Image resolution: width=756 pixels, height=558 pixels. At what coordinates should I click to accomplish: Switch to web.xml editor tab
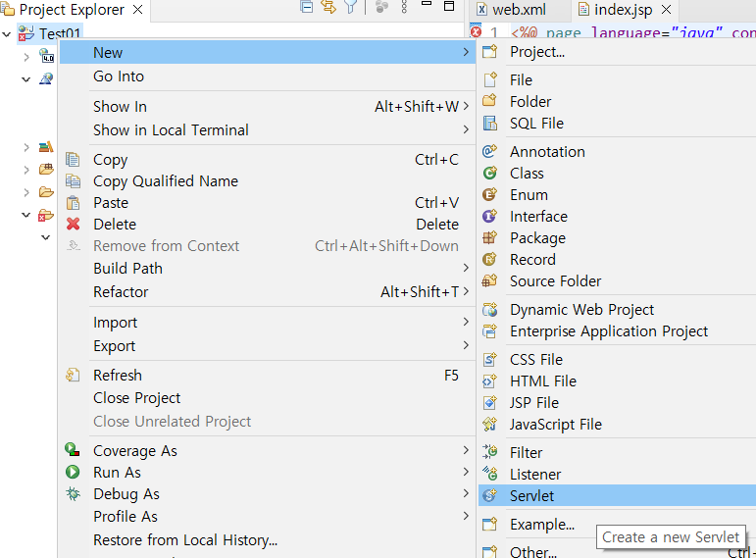pyautogui.click(x=519, y=9)
